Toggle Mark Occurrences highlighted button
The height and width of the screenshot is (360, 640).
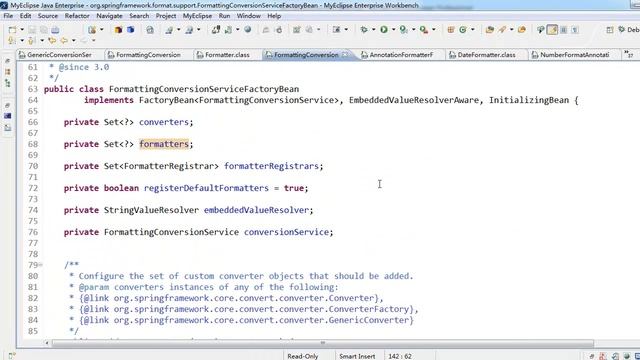(x=552, y=30)
